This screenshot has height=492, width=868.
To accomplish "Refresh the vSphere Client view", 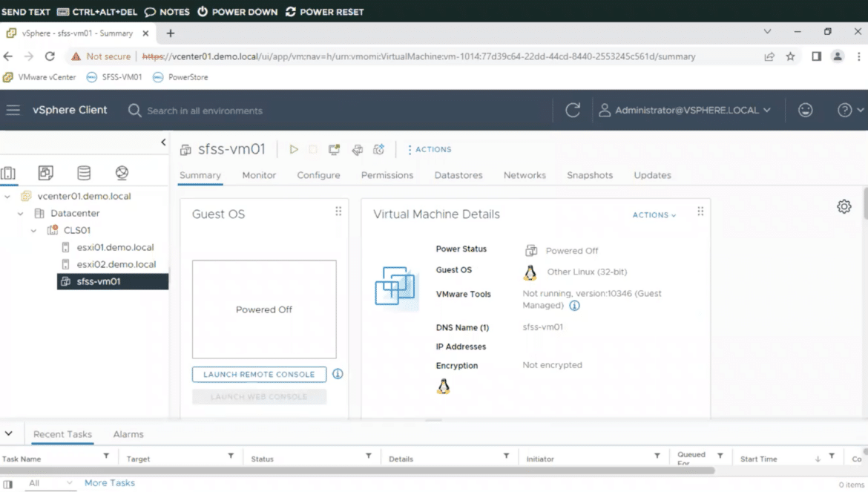I will click(x=573, y=110).
